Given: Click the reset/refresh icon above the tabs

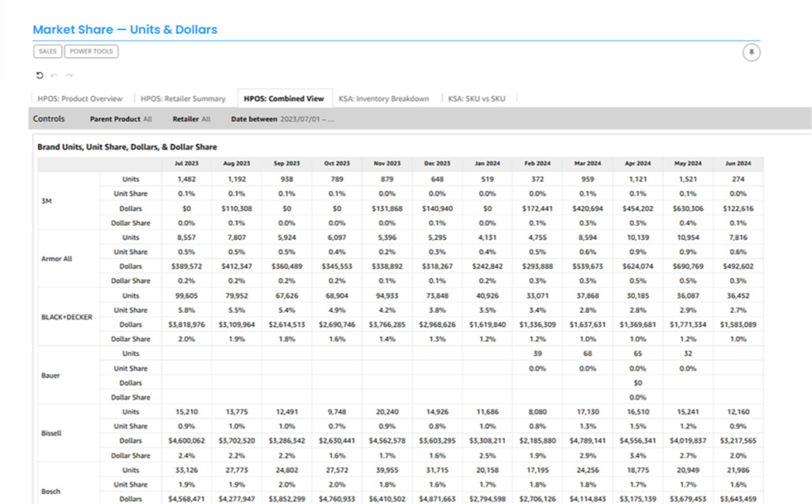Looking at the screenshot, I should pos(39,75).
